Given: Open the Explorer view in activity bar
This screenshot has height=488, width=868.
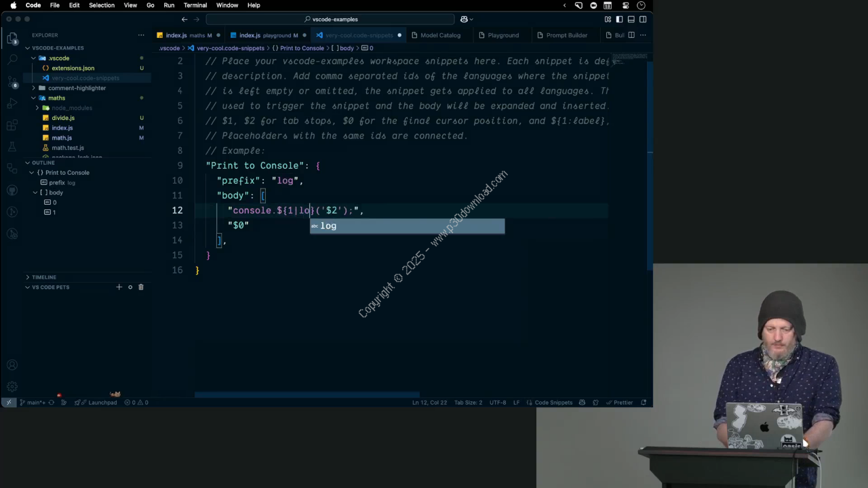Looking at the screenshot, I should pos(12,39).
